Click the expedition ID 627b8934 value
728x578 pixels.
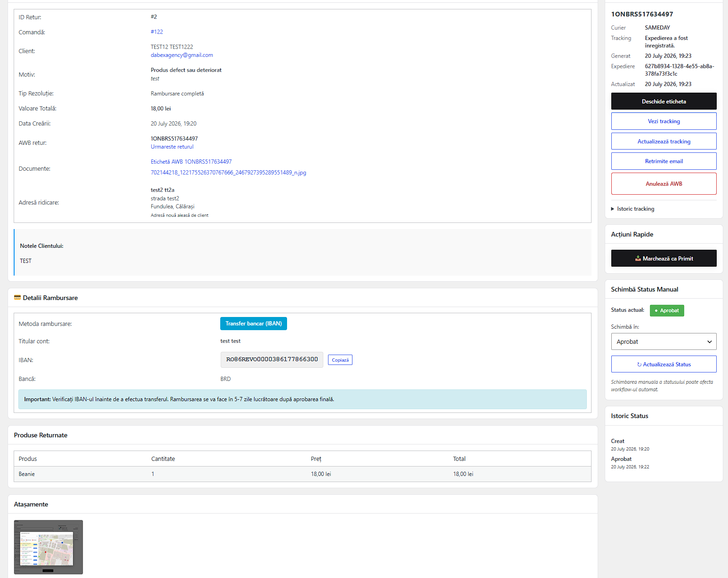[x=680, y=70]
